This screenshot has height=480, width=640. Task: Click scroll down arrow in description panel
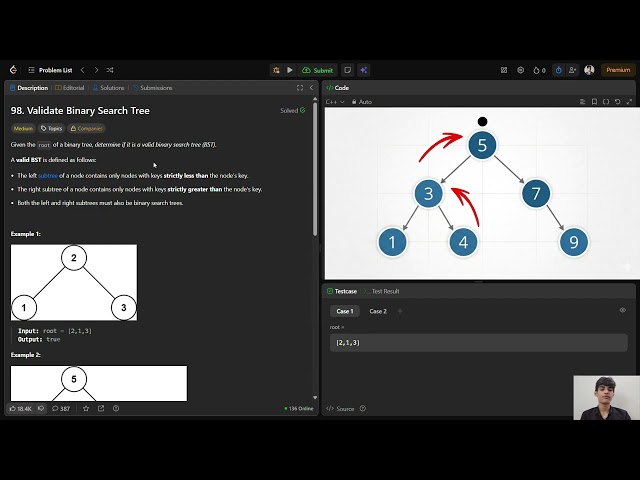(x=315, y=398)
